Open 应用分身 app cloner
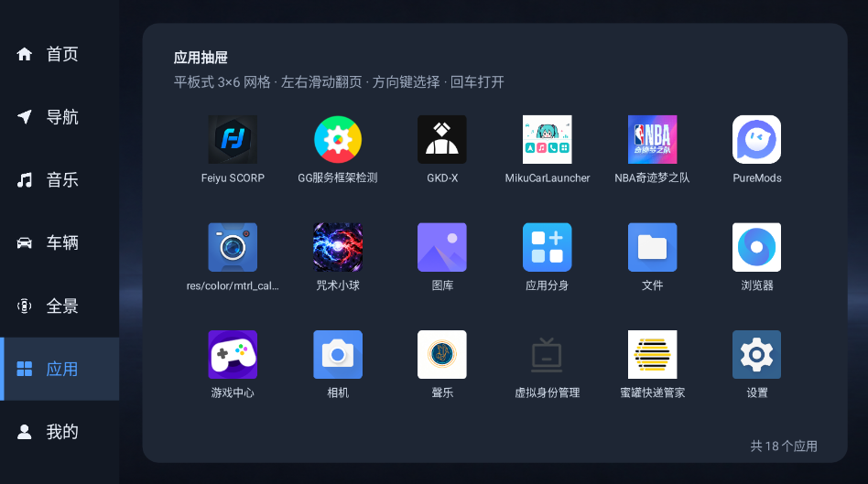The image size is (868, 484). pyautogui.click(x=547, y=247)
